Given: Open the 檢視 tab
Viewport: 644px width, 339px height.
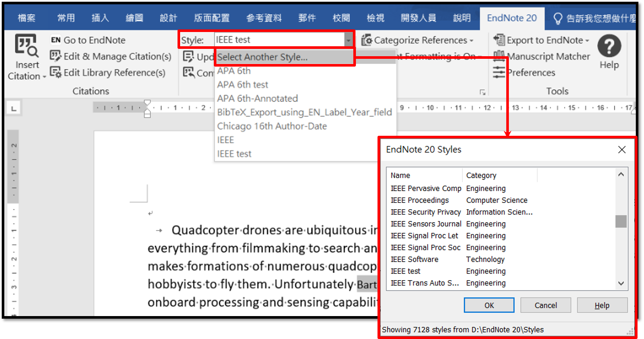Looking at the screenshot, I should coord(375,18).
